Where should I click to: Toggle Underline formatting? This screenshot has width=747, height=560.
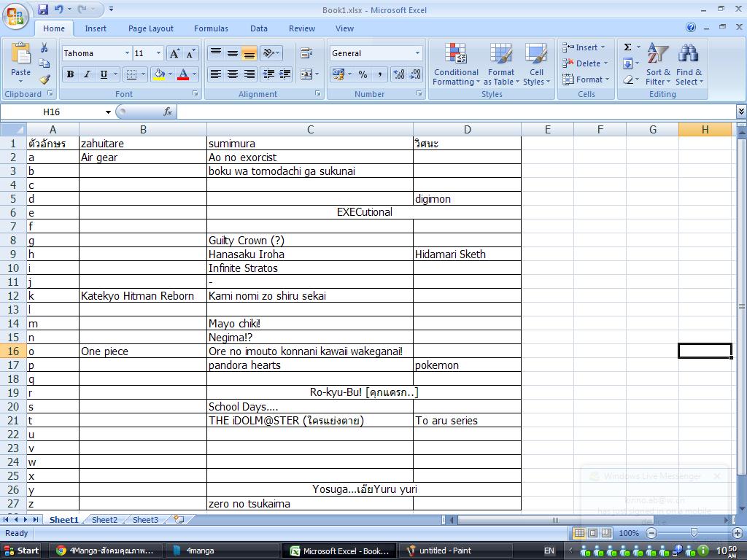coord(104,74)
